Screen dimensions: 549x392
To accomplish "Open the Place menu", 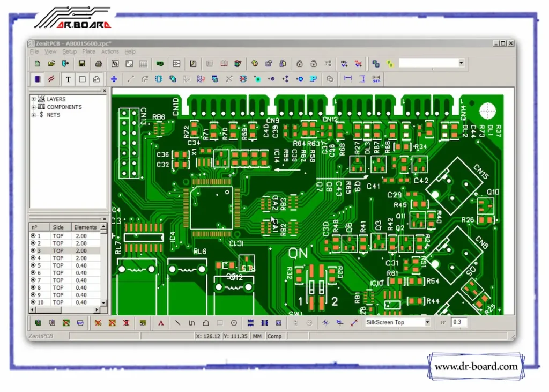I will point(89,52).
